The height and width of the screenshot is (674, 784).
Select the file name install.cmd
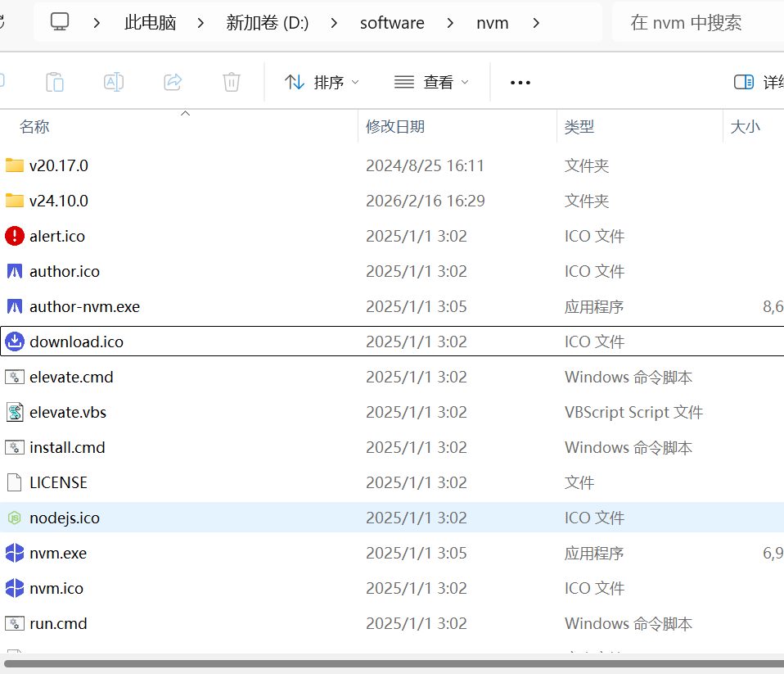point(67,447)
